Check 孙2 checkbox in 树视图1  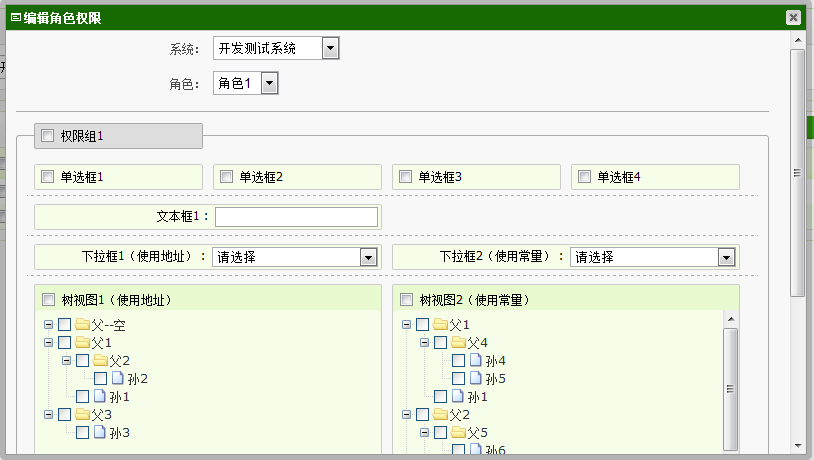pos(101,378)
